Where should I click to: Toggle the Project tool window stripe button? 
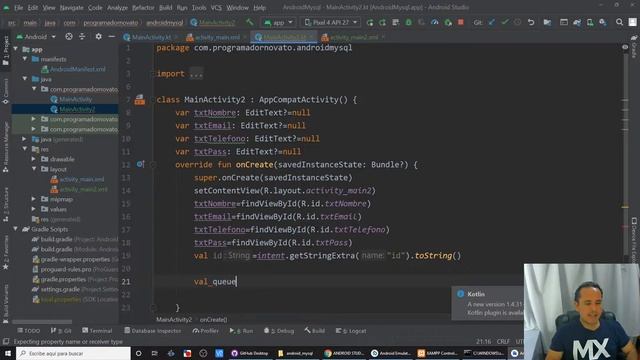pos(5,50)
